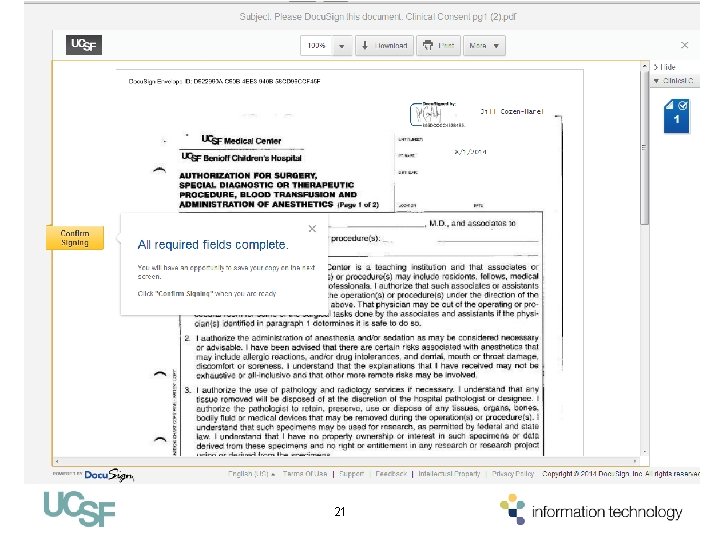This screenshot has width=720, height=540.
Task: Open the zoom percentage dropdown arrow
Action: [x=342, y=46]
